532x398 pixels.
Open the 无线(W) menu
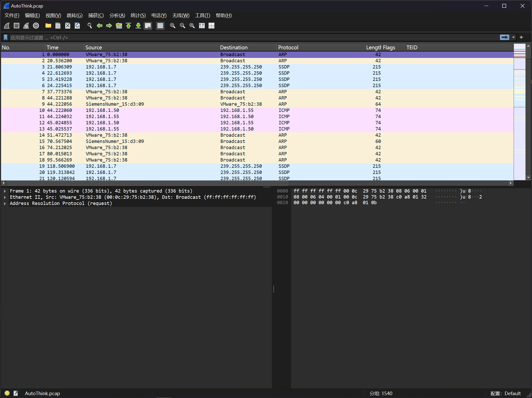tap(181, 16)
